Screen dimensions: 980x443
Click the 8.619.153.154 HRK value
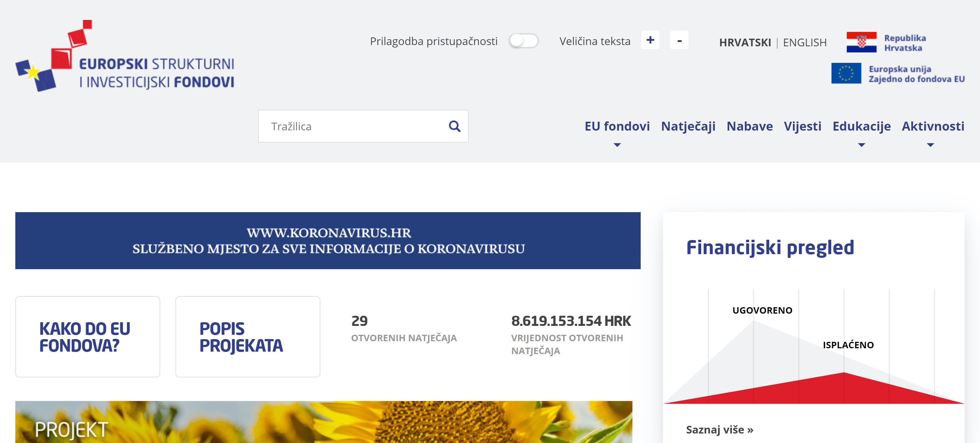tap(571, 321)
